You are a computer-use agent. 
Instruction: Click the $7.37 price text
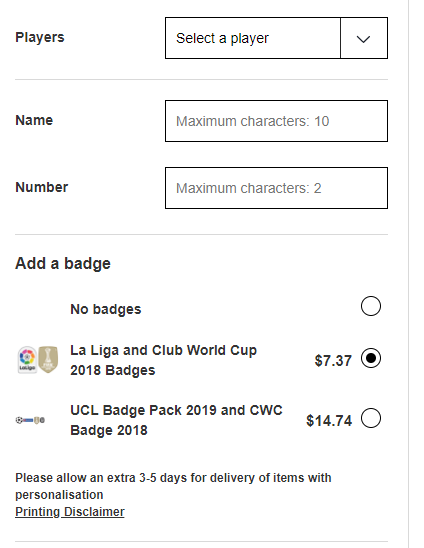click(333, 361)
